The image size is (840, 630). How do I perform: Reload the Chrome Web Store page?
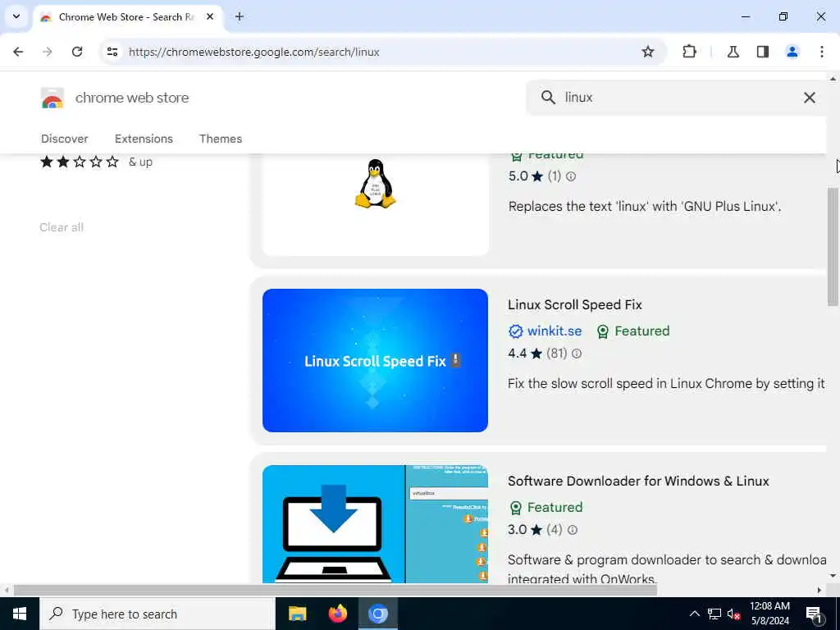pyautogui.click(x=77, y=52)
